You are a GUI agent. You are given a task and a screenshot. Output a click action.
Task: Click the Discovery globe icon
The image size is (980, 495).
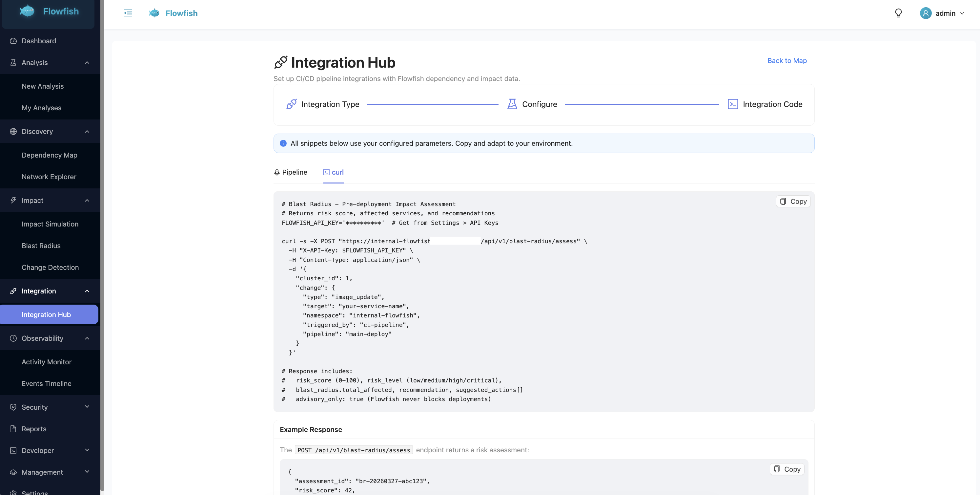[13, 131]
